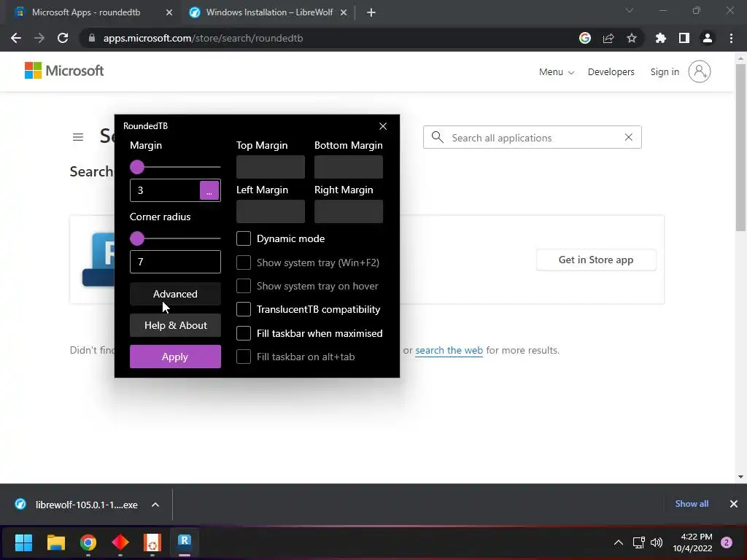Click the browser address bar URL
The image size is (747, 560).
coord(204,38)
